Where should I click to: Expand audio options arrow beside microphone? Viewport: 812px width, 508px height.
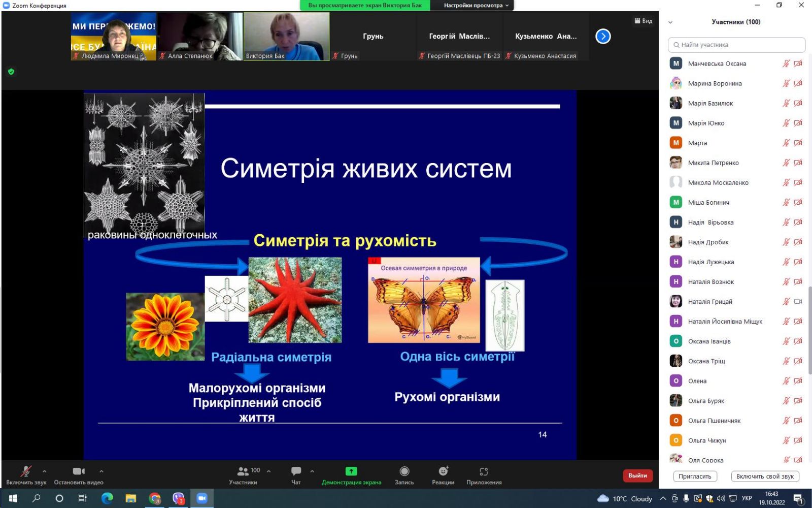tap(45, 471)
